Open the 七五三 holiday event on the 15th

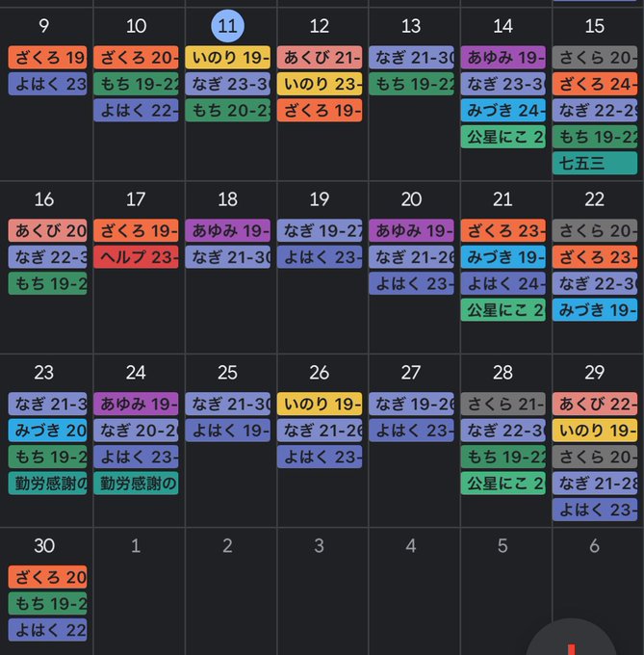coord(595,163)
